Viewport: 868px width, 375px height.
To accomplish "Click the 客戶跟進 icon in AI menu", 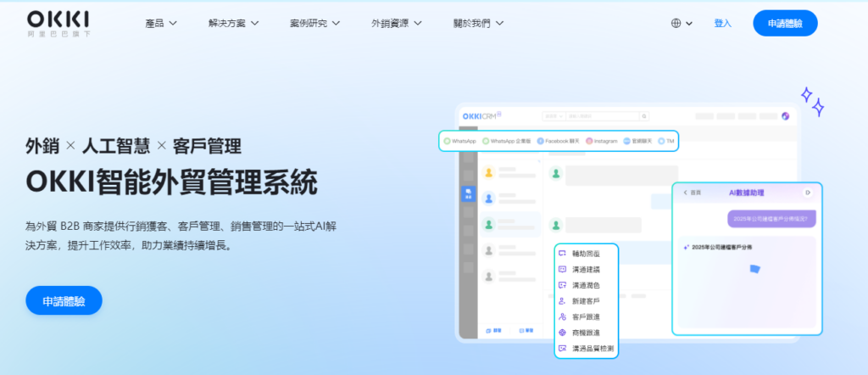I will coord(563,316).
